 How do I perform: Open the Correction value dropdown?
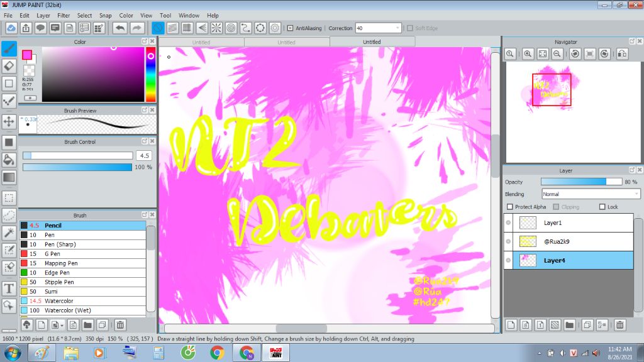(x=397, y=28)
